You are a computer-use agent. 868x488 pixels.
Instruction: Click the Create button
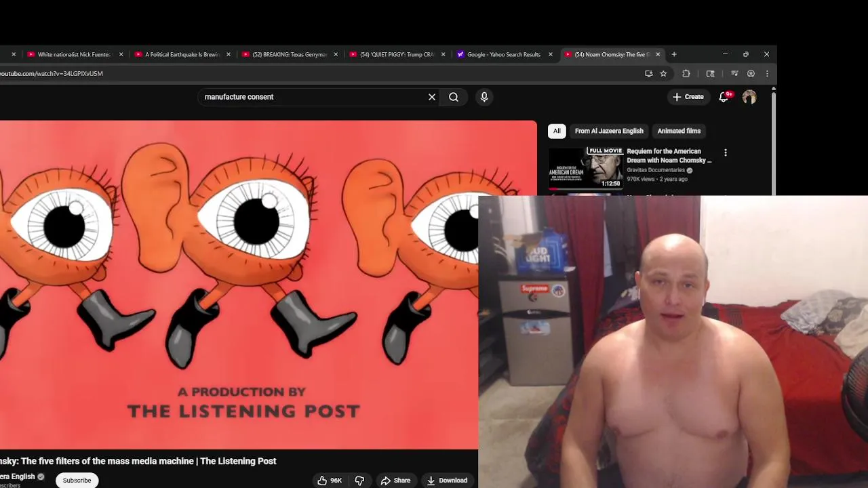[x=688, y=97]
